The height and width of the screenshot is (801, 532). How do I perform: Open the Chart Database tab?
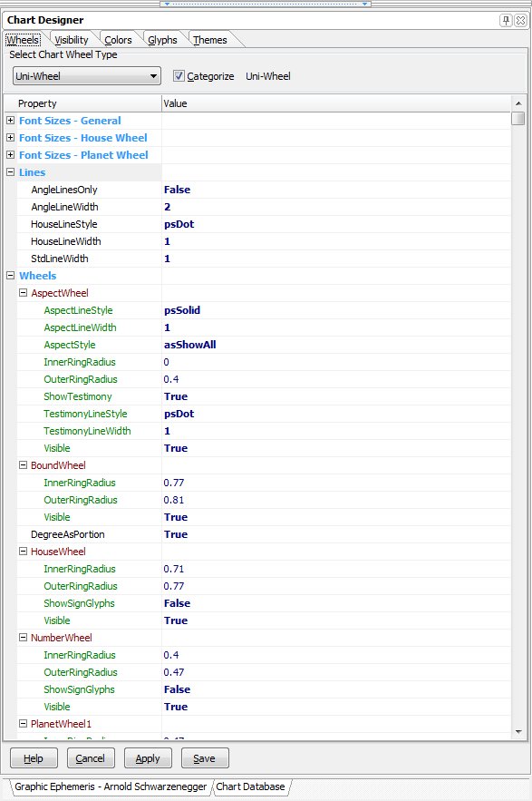(250, 786)
